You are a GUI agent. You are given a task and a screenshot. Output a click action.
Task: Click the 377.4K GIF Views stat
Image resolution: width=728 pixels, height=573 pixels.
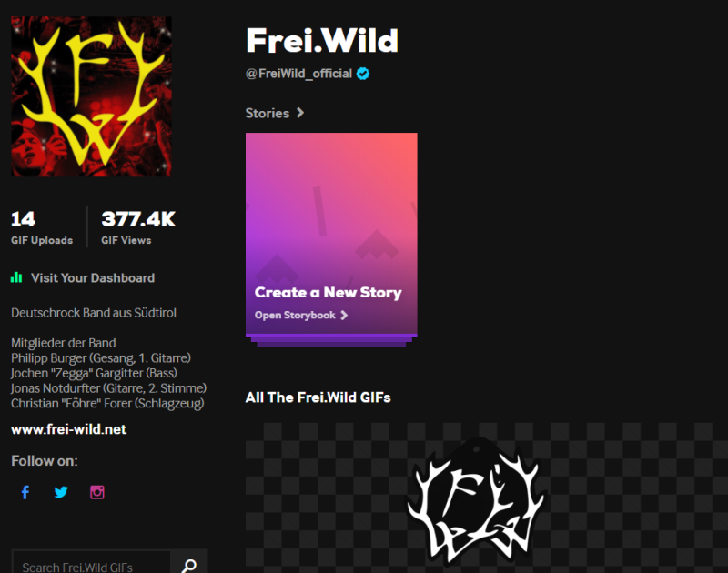[x=138, y=227]
